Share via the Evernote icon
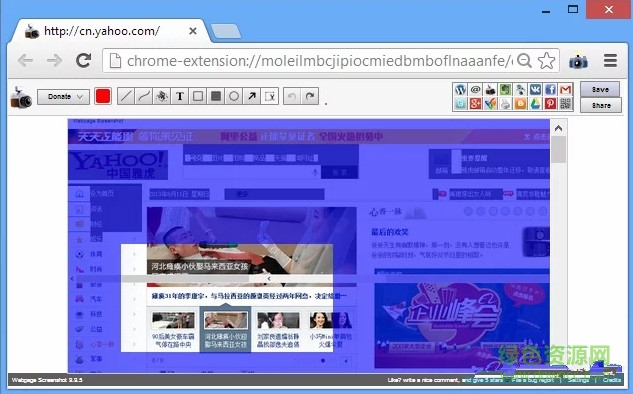 [505, 90]
